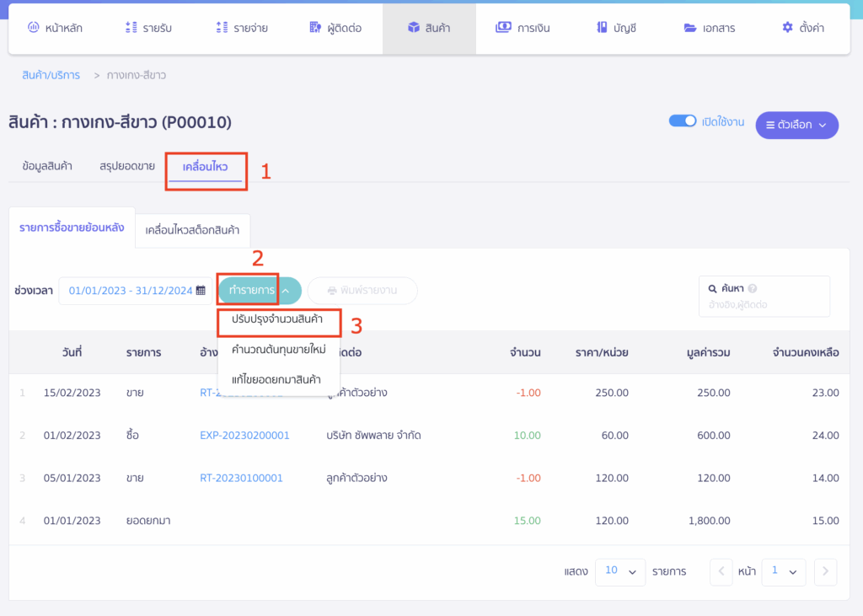Click the documents folder icon in navbar
This screenshot has width=863, height=616.
pos(689,28)
